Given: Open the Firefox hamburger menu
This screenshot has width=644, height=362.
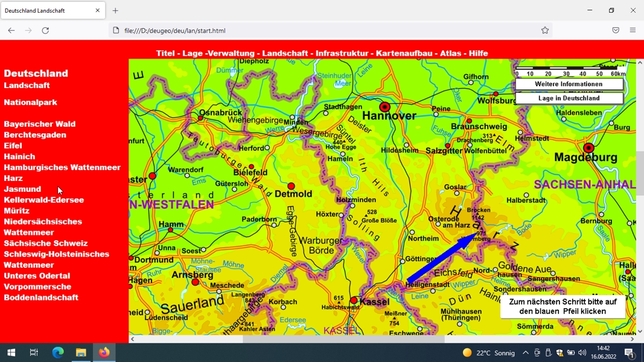Looking at the screenshot, I should pos(633,30).
